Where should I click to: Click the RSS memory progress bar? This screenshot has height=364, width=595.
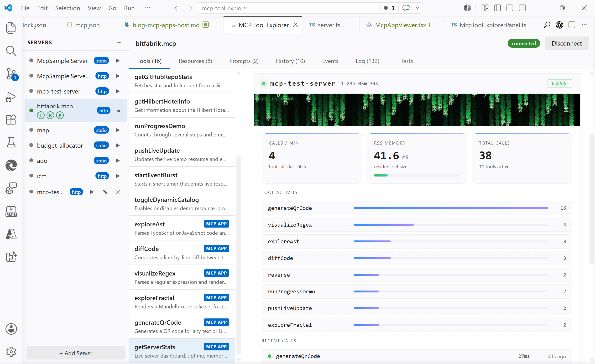tap(417, 175)
